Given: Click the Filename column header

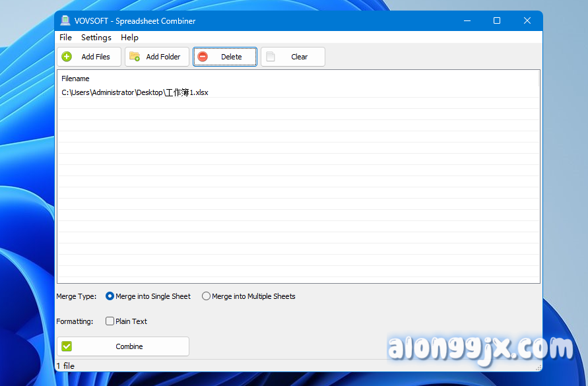Looking at the screenshot, I should [75, 79].
